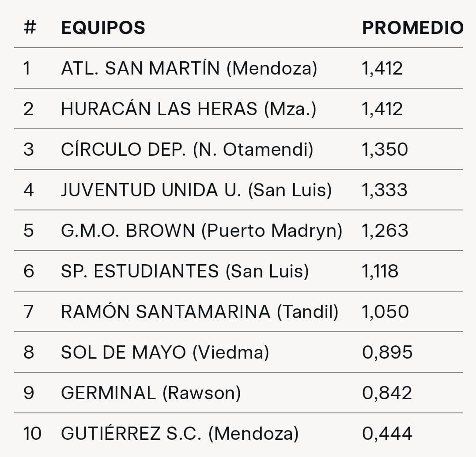Click the 0,895 average value
Screen dimensions: 476x457
click(387, 352)
